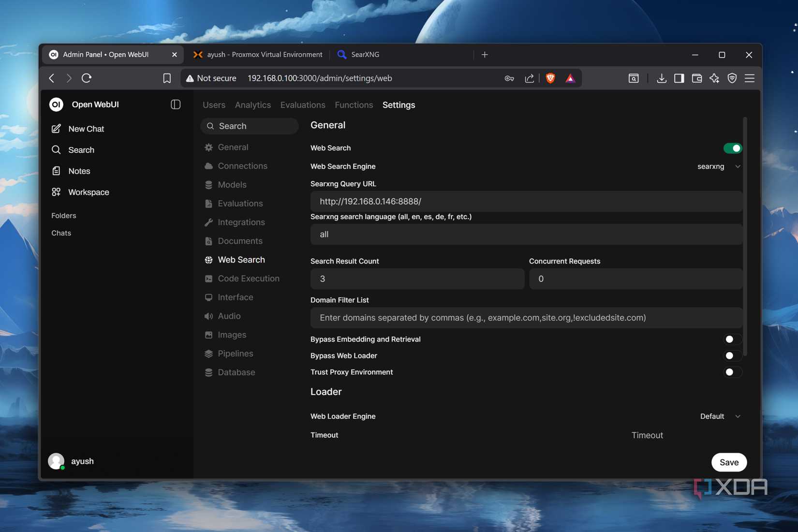The width and height of the screenshot is (798, 532).
Task: Click the settings panel vertical scrollbar
Action: (745, 236)
